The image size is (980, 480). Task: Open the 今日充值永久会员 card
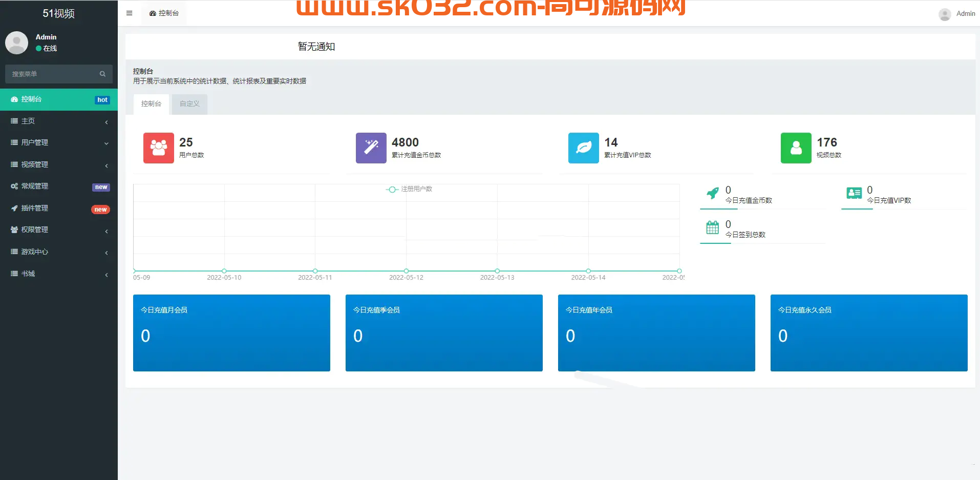pyautogui.click(x=869, y=332)
